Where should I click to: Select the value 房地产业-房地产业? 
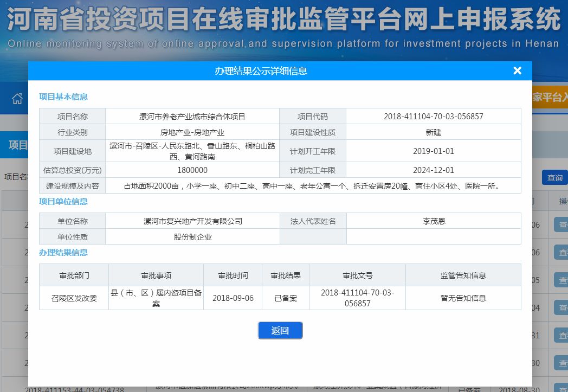point(192,132)
